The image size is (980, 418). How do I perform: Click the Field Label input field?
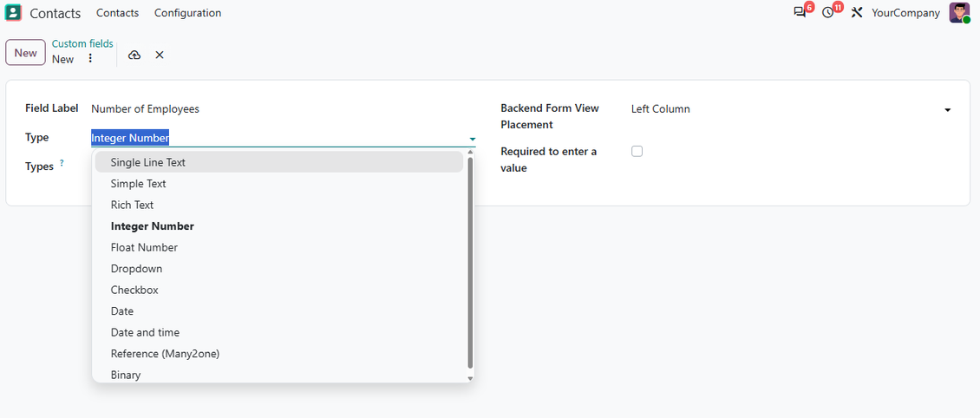pos(283,108)
